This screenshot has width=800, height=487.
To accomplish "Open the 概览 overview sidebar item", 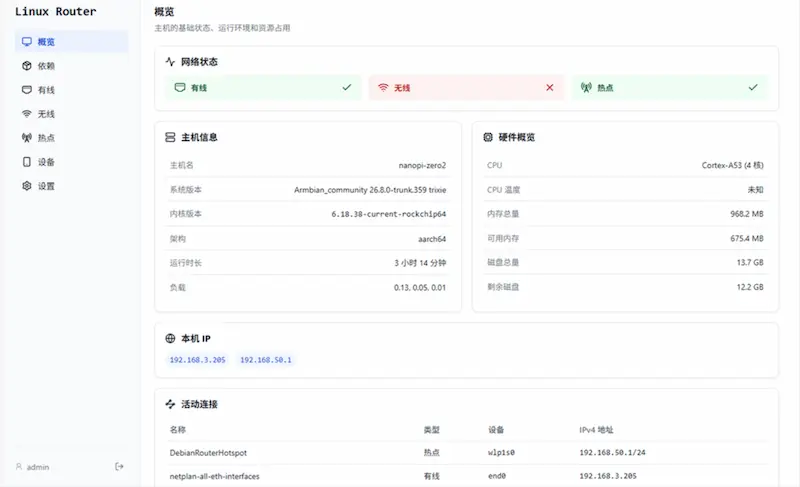I will (x=71, y=42).
